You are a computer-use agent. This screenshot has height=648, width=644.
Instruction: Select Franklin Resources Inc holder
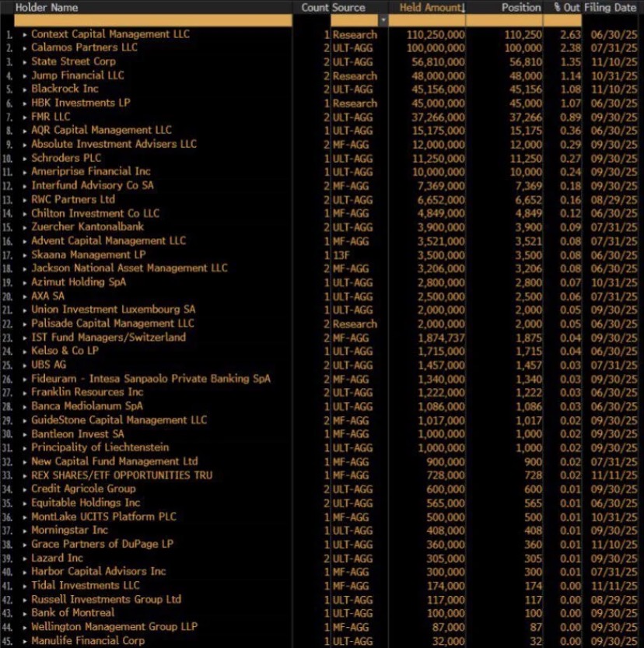pyautogui.click(x=87, y=392)
